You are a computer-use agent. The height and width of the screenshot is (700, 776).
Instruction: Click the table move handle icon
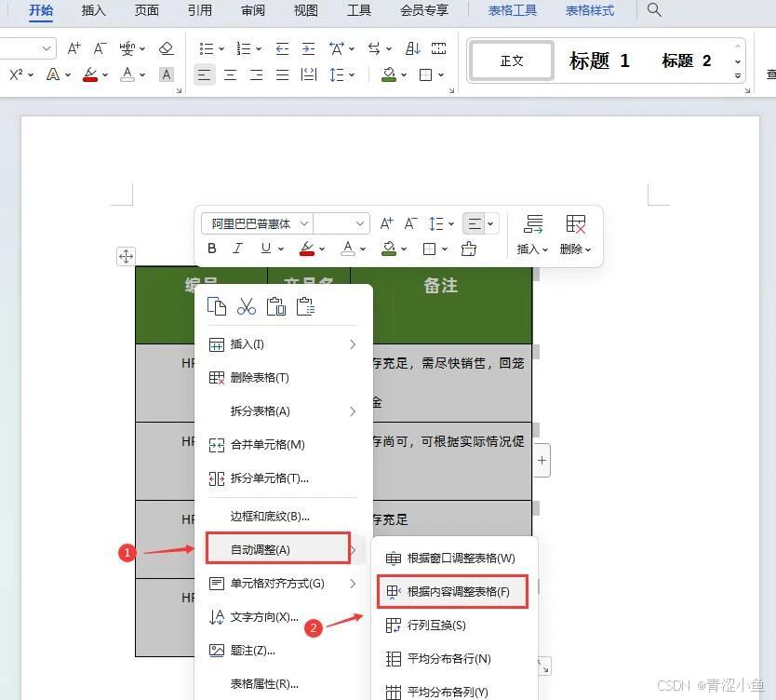click(126, 256)
